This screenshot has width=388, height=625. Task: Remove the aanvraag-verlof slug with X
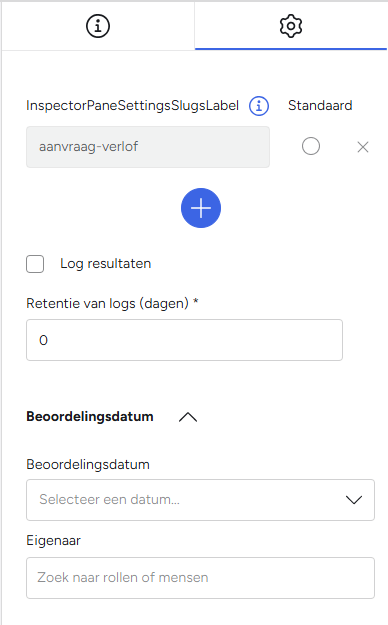click(362, 147)
